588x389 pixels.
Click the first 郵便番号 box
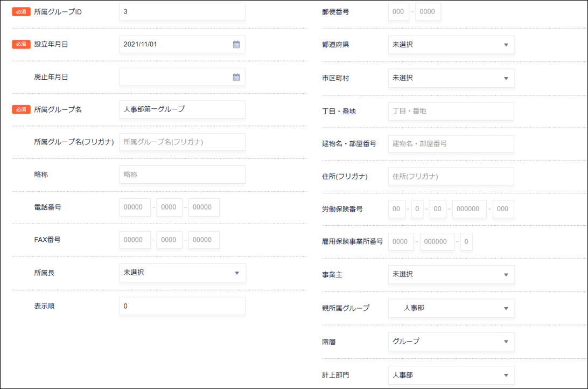pyautogui.click(x=398, y=12)
